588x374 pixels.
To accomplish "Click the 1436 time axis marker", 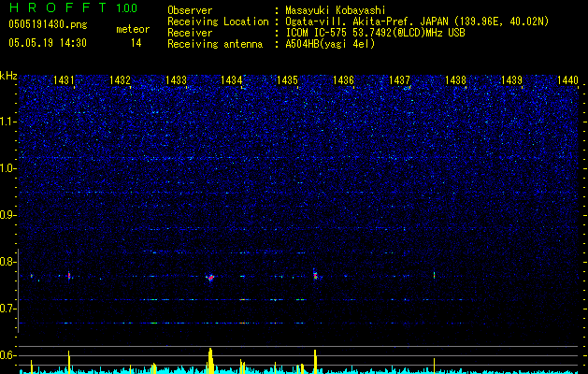I will [343, 79].
